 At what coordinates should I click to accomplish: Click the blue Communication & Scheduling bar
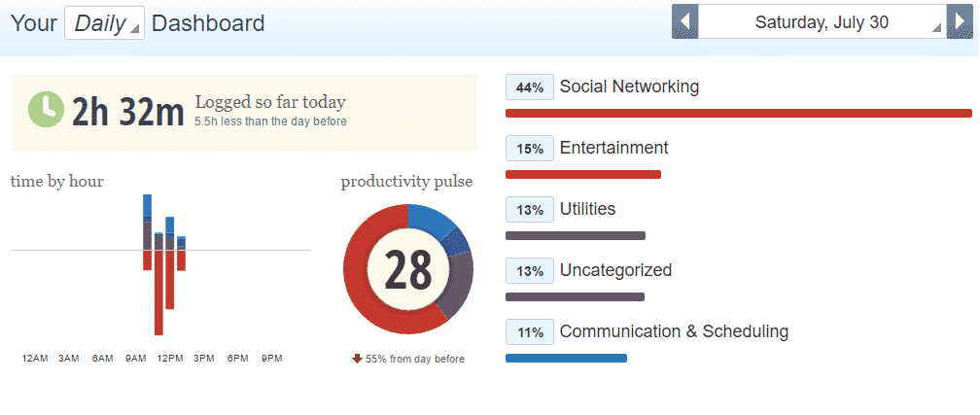pos(566,358)
